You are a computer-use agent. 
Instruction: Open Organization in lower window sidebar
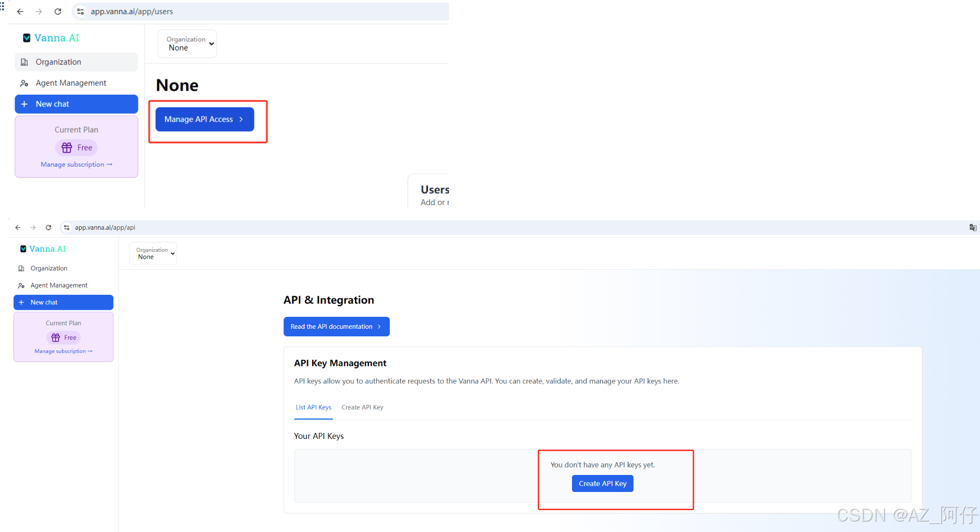point(63,268)
